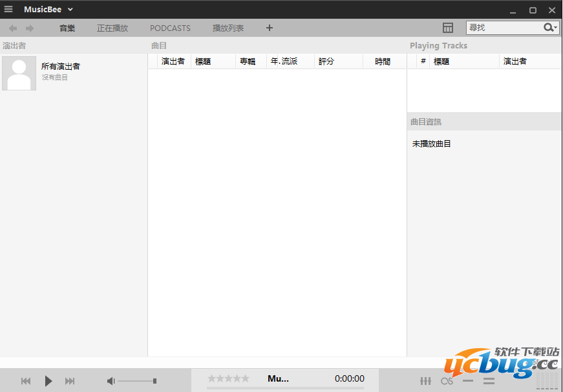Open the hamburger main menu
Screen dimensions: 563x392
pos(8,9)
